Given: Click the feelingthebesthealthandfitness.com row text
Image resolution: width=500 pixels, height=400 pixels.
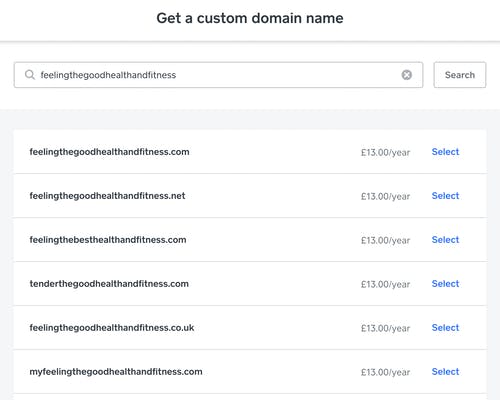Looking at the screenshot, I should [x=108, y=240].
